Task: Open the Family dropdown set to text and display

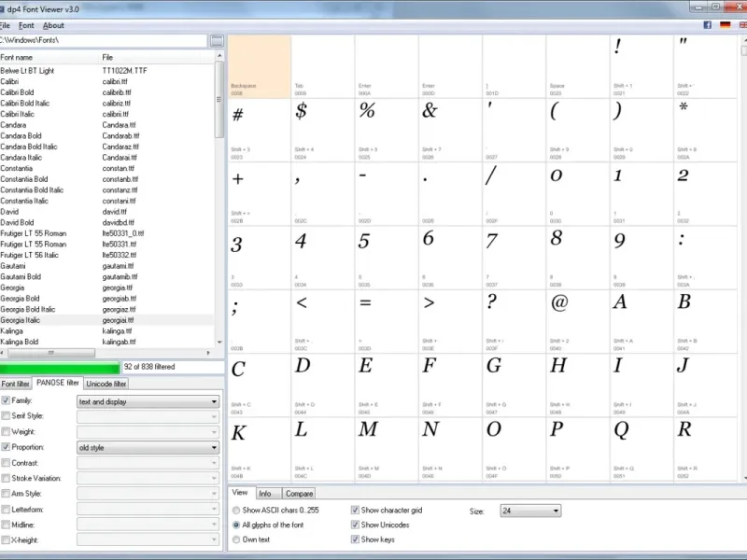Action: [x=148, y=401]
